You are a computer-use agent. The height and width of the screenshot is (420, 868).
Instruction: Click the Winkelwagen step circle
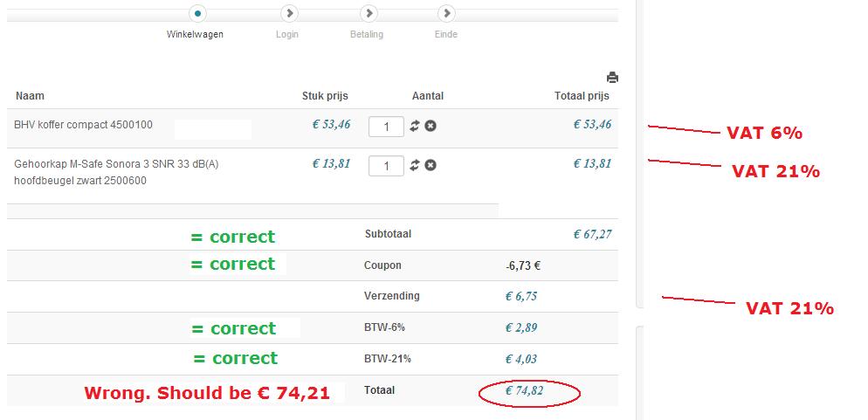pos(199,13)
